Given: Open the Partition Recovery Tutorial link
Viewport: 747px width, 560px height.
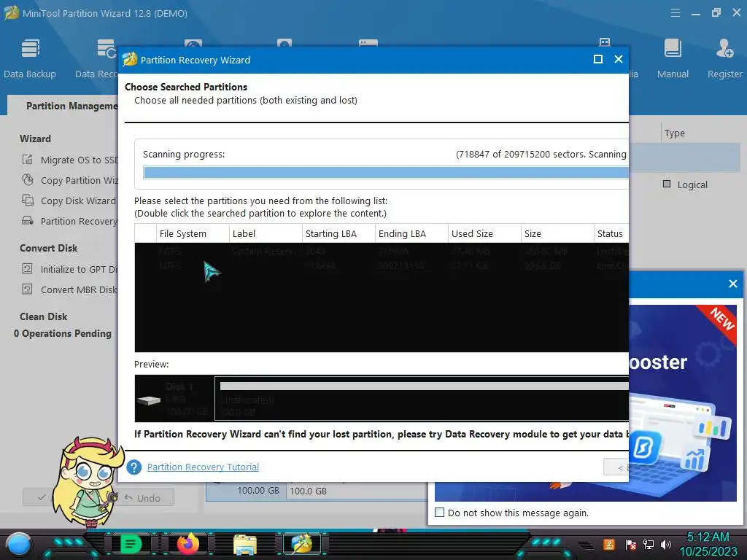Looking at the screenshot, I should (203, 467).
